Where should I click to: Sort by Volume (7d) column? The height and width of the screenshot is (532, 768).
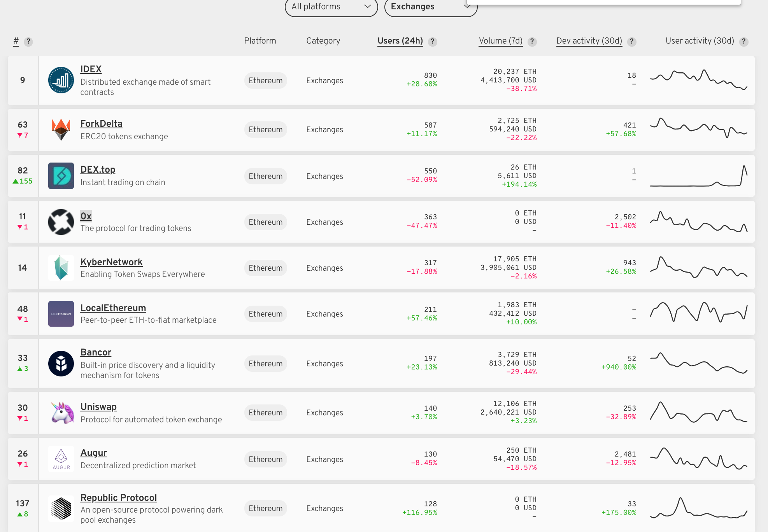500,41
